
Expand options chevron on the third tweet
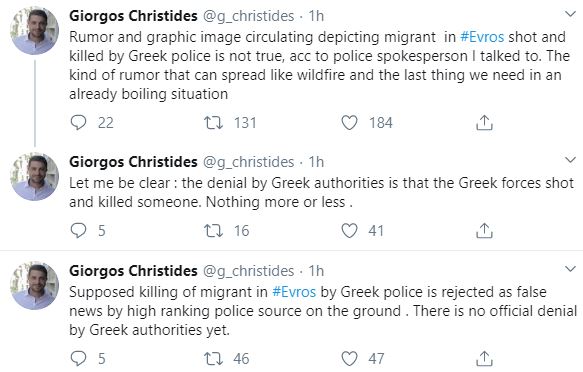point(570,269)
